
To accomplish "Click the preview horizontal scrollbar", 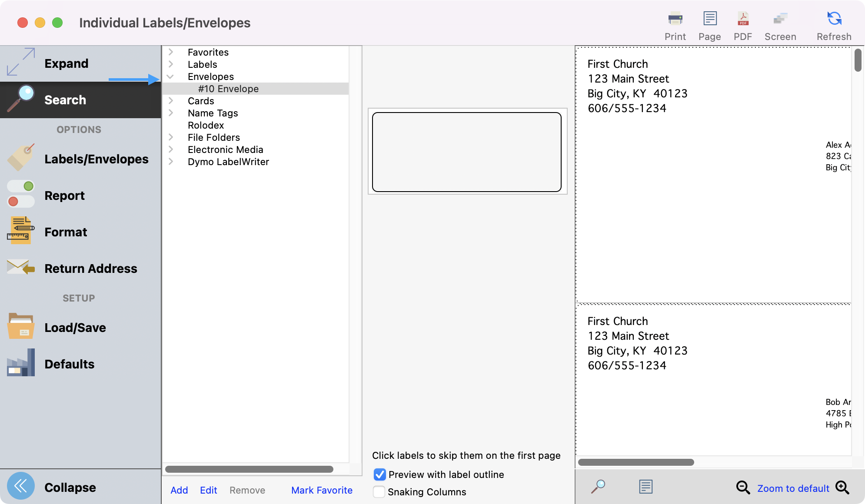I will coord(636,462).
